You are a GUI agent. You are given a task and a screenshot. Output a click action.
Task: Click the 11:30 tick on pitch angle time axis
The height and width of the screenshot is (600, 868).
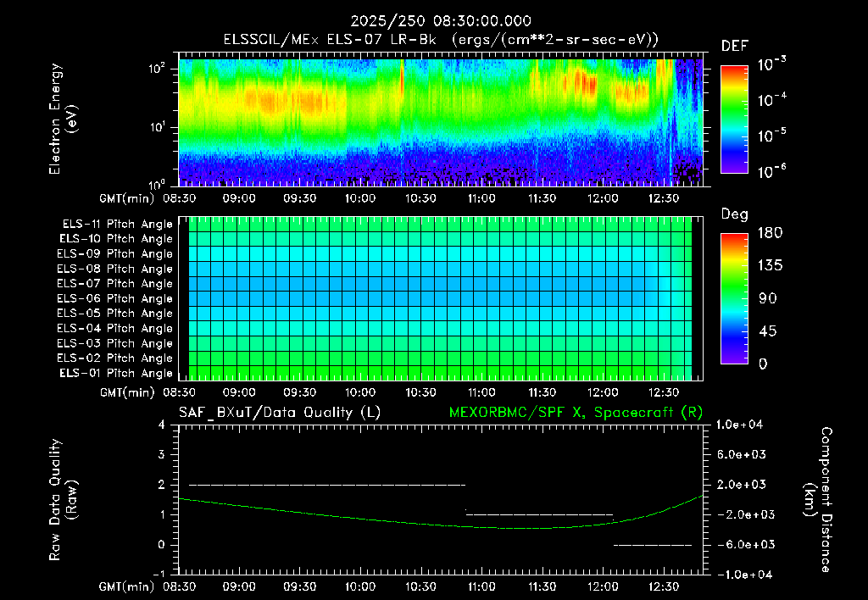tap(542, 392)
